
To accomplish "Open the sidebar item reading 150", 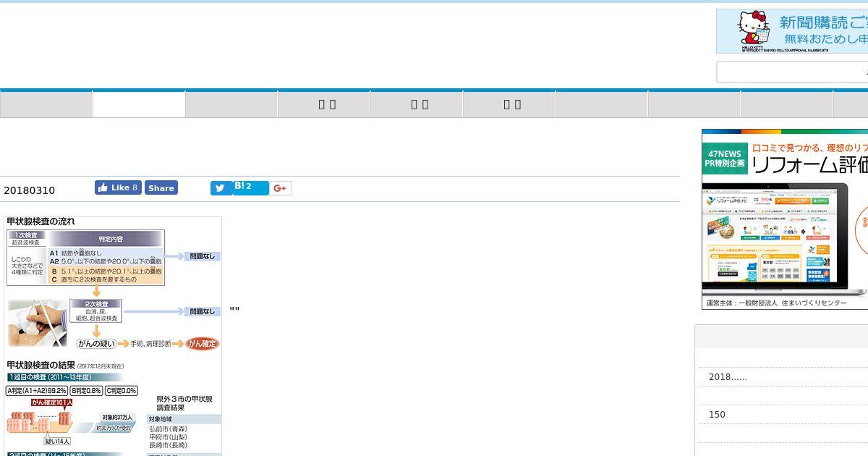I will tap(717, 415).
